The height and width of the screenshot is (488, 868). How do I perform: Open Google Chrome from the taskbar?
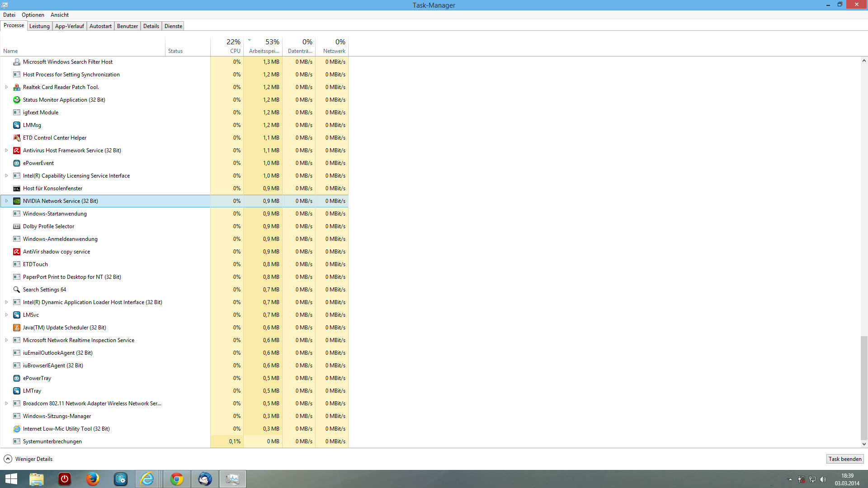(177, 479)
